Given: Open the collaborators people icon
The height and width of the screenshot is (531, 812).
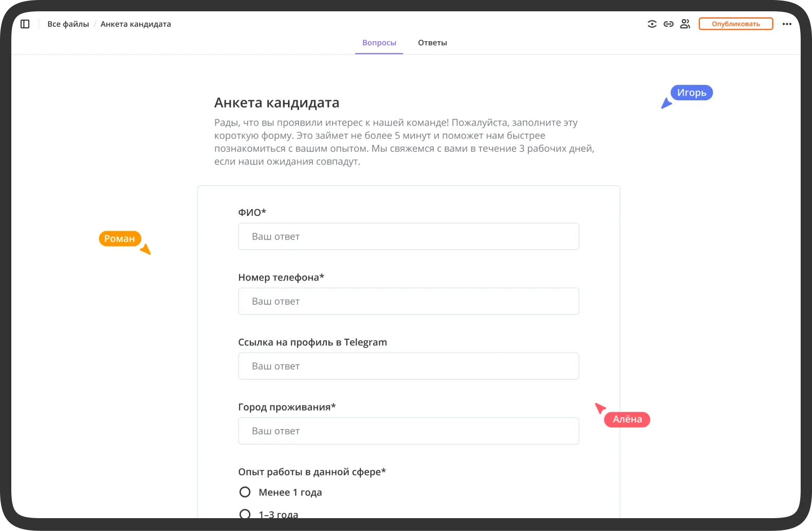Looking at the screenshot, I should pos(685,24).
